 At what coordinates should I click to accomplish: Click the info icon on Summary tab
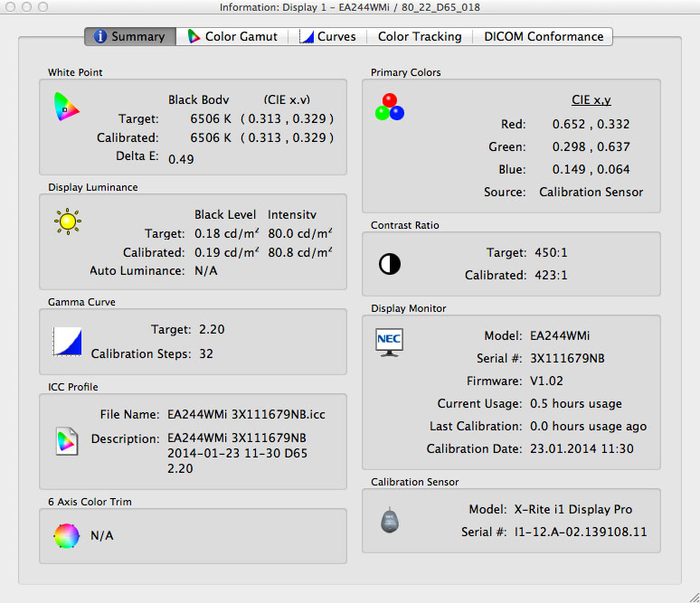pos(100,36)
